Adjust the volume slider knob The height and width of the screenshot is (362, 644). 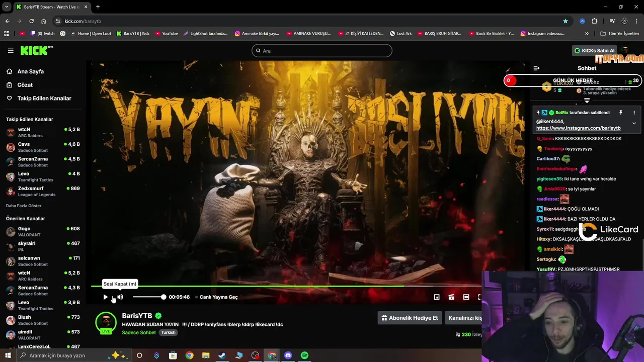click(x=164, y=297)
